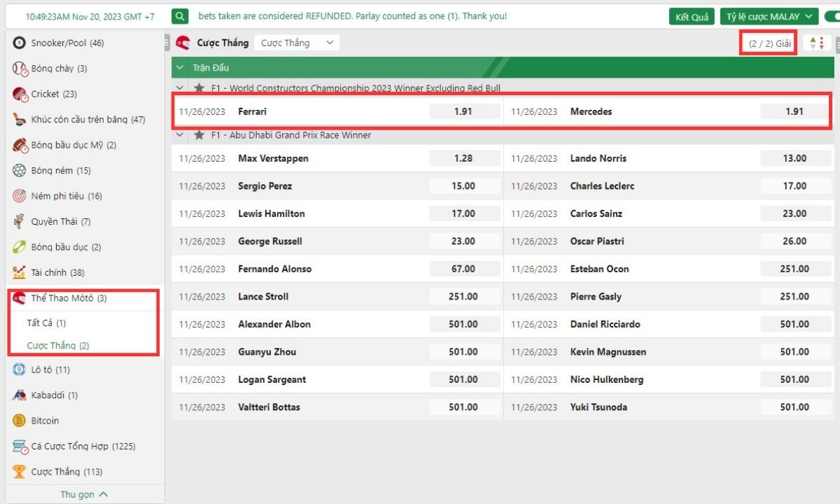Click the Kabaddi players icon
This screenshot has height=504, width=840.
(x=20, y=395)
